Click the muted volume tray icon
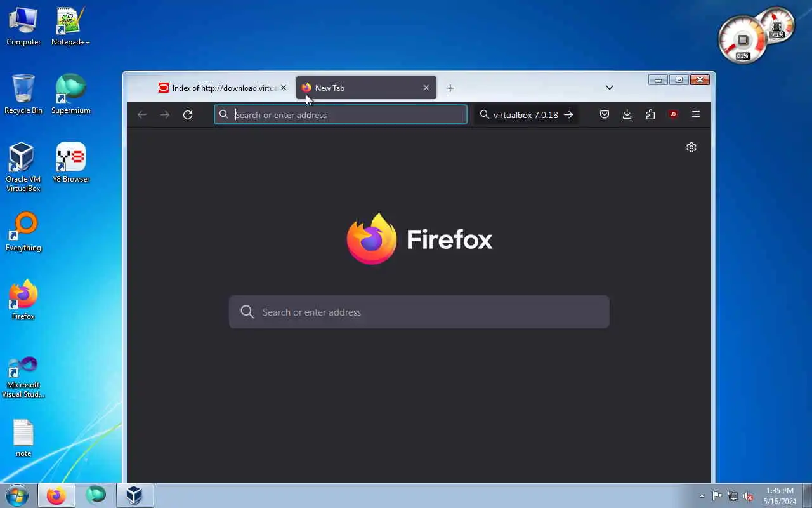Viewport: 812px width, 508px height. (x=748, y=496)
